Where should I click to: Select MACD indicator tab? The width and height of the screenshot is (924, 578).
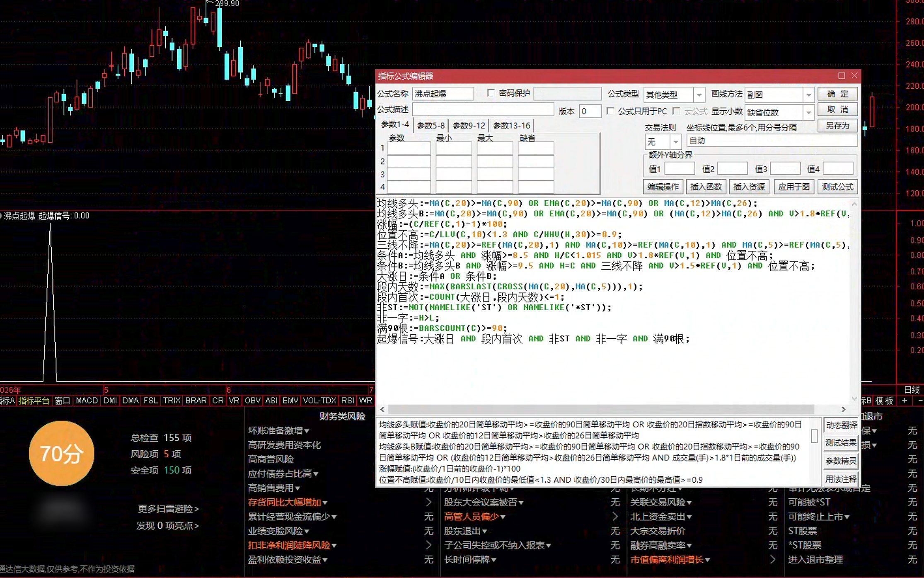tap(87, 401)
